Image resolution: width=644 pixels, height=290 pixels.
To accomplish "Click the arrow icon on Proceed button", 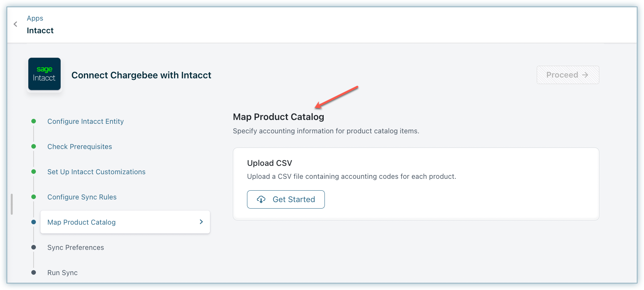I will click(585, 75).
